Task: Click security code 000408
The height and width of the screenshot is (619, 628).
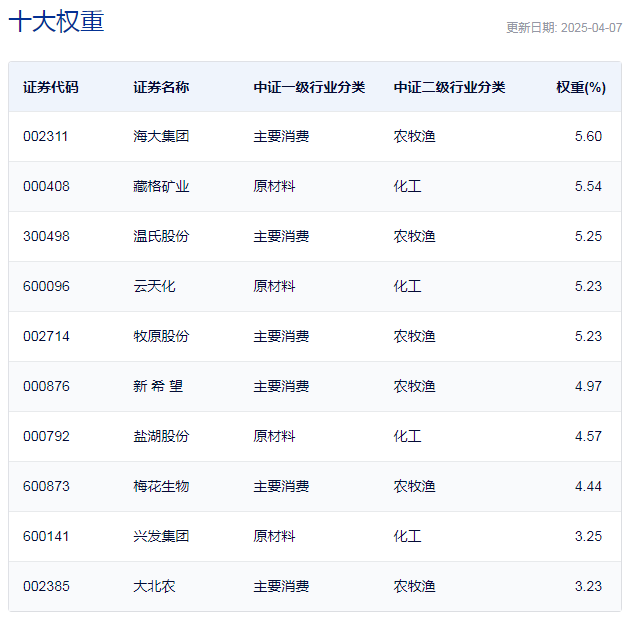Action: click(46, 186)
